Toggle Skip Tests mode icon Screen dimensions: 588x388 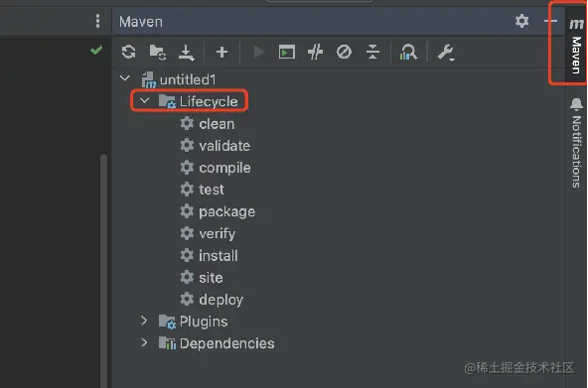tap(344, 52)
